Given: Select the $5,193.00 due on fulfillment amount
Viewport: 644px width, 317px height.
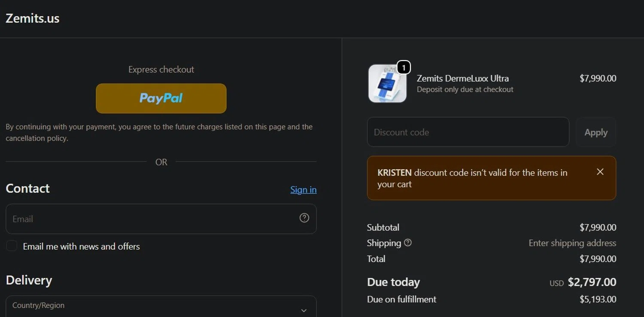Looking at the screenshot, I should point(598,299).
